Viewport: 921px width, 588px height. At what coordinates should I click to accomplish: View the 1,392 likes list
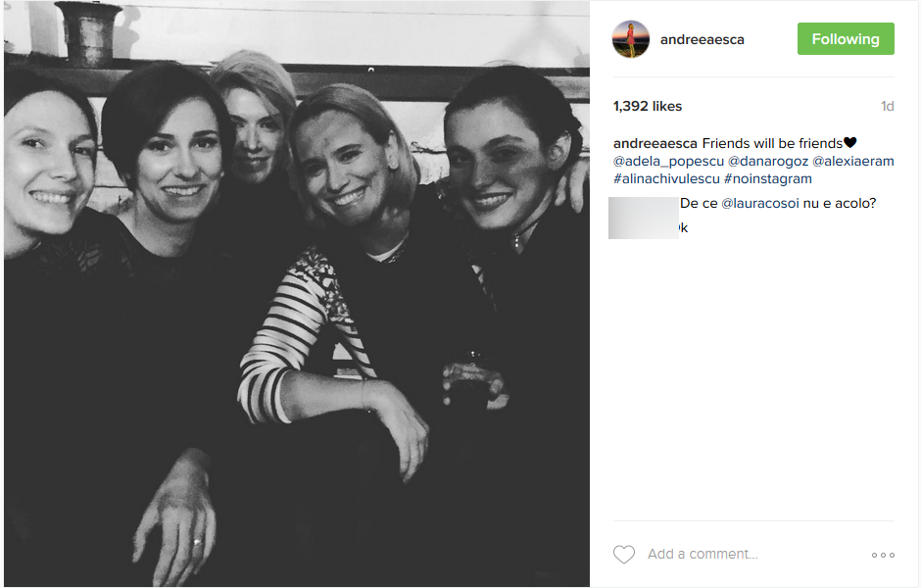[x=648, y=106]
